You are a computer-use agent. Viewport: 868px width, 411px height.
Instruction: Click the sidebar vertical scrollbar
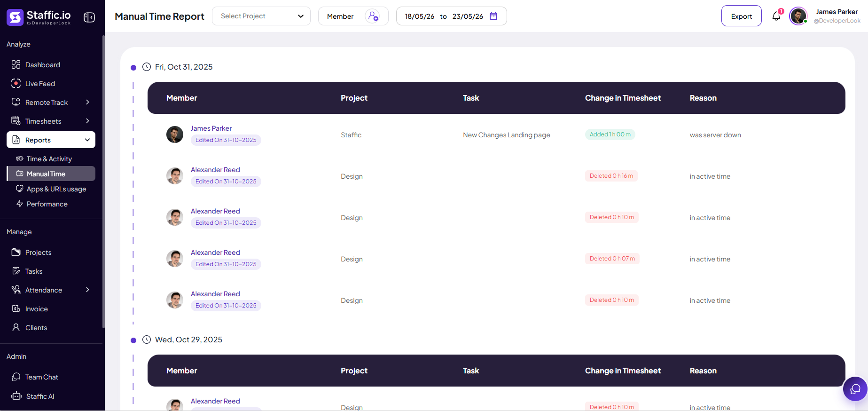[103, 181]
